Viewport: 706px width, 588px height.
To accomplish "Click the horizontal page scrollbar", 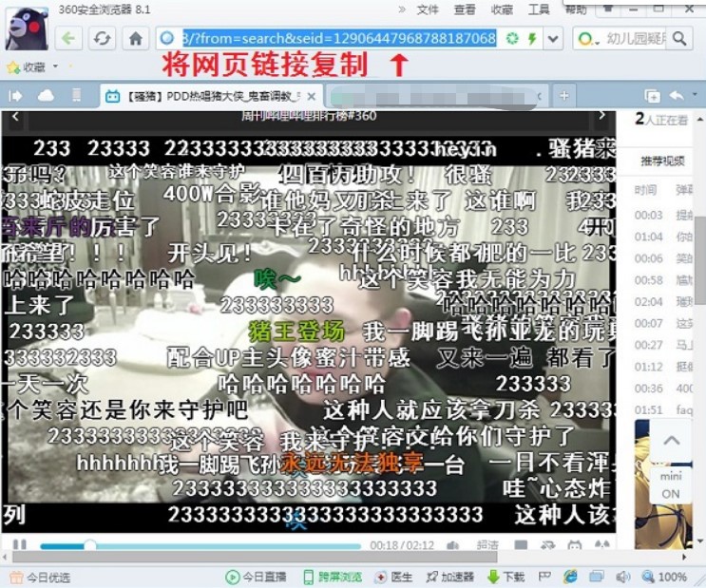I will pos(255,557).
